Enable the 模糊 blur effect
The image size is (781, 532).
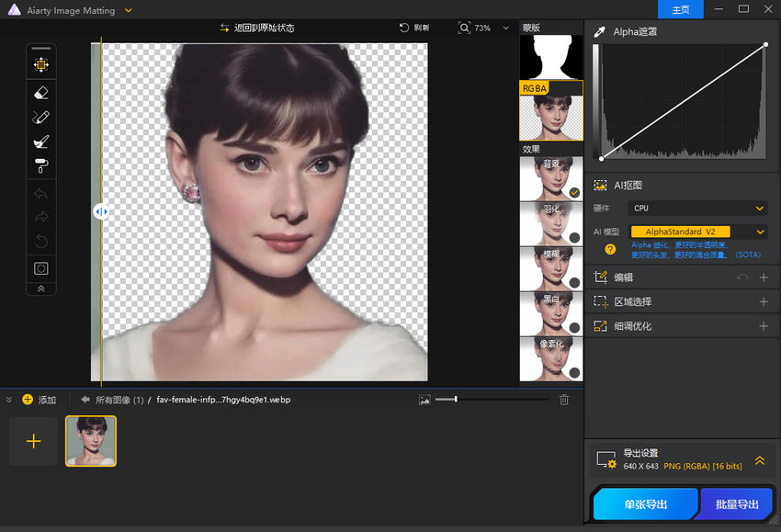click(x=574, y=282)
